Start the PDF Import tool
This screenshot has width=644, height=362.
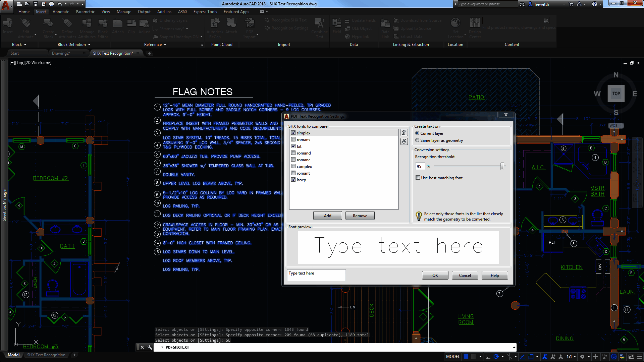(250, 27)
